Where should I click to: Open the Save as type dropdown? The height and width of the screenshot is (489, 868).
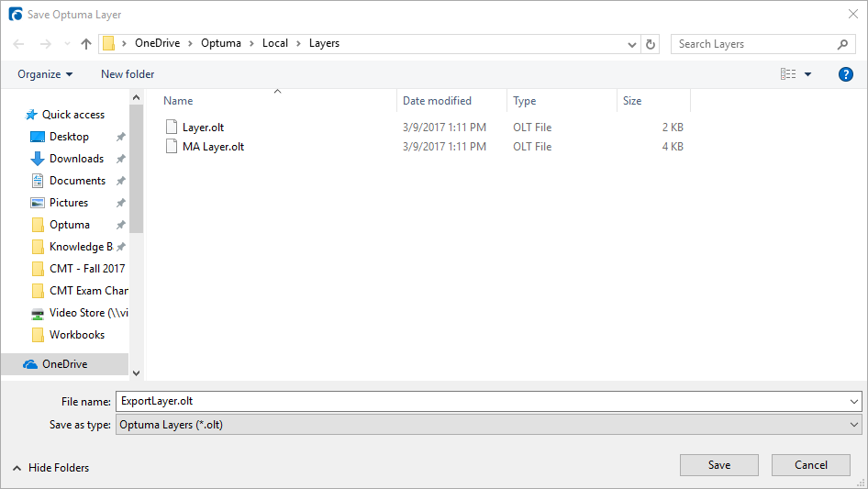click(488, 425)
